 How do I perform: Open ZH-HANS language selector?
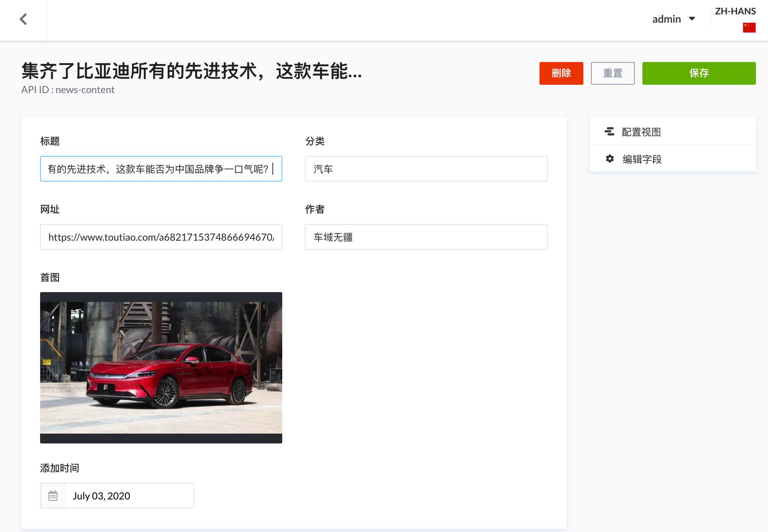(735, 11)
